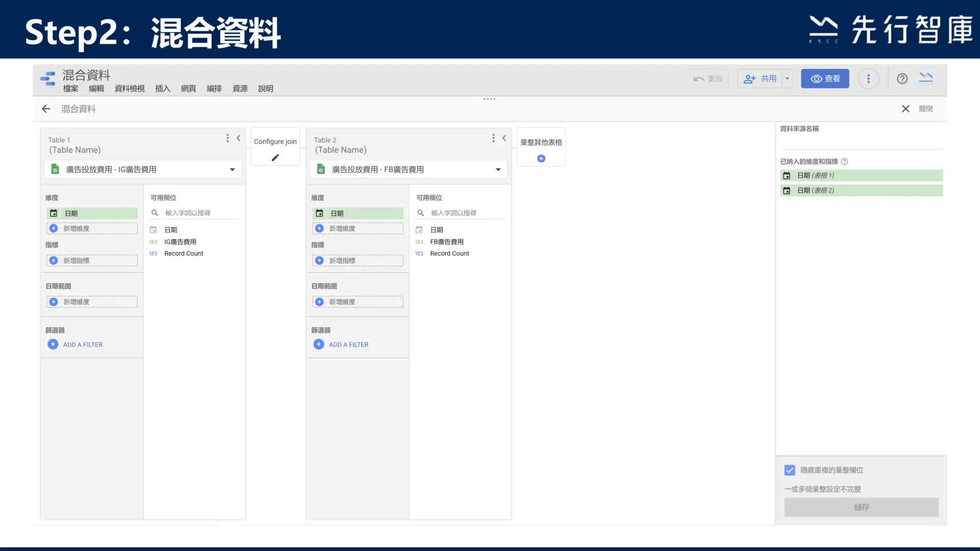
Task: Click the 共用 share button
Action: (x=759, y=79)
